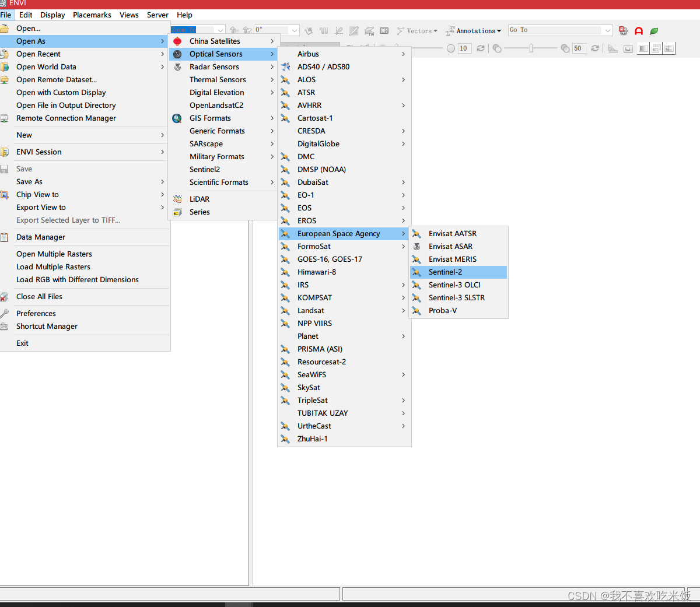Viewport: 700px width, 607px height.
Task: Choose OpenLandsatC2 entry
Action: coord(223,105)
